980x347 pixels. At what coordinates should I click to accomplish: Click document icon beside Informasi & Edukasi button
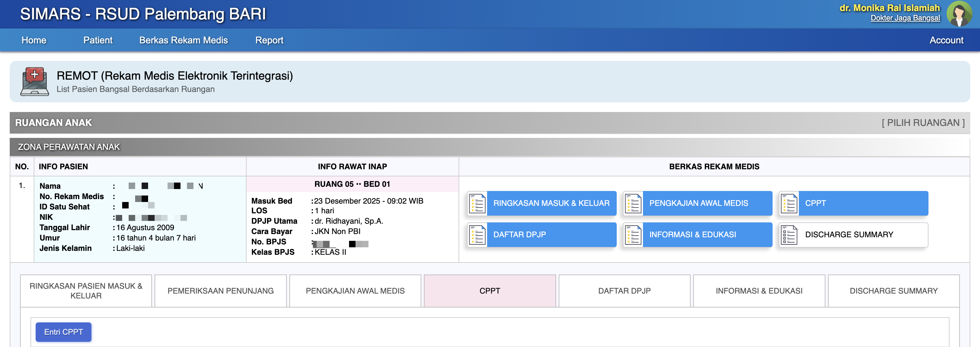tap(633, 235)
